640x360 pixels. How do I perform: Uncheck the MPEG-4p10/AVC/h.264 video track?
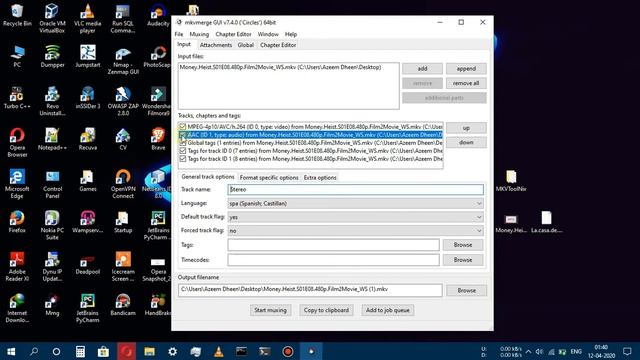tap(183, 127)
